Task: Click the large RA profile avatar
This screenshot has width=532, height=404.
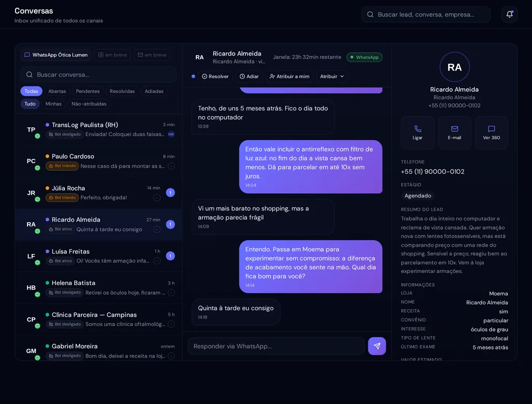Action: [x=454, y=67]
